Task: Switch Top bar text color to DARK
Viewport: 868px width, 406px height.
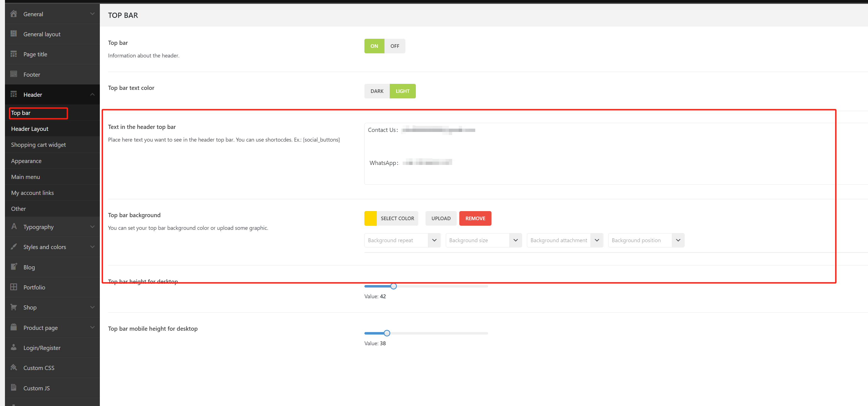Action: point(377,91)
